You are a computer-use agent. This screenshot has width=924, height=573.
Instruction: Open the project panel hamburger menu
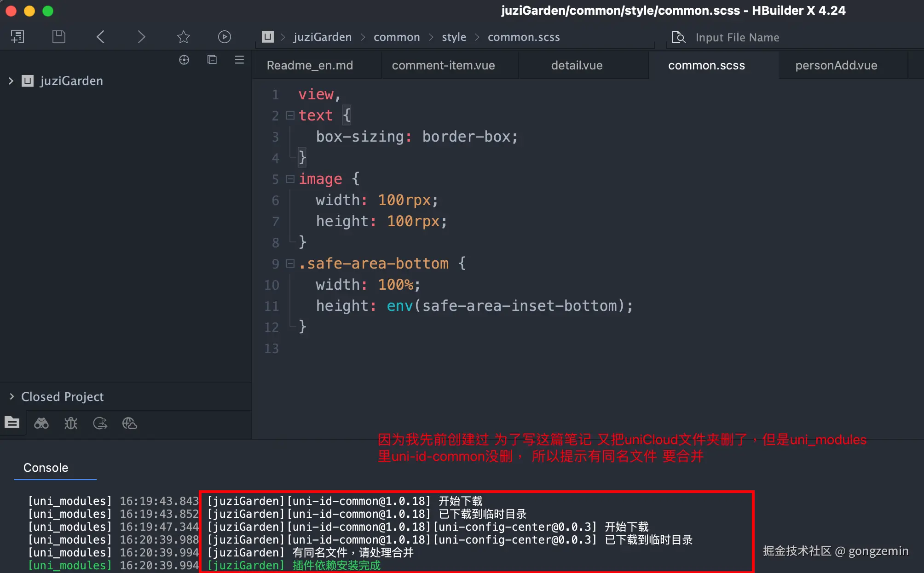tap(239, 60)
